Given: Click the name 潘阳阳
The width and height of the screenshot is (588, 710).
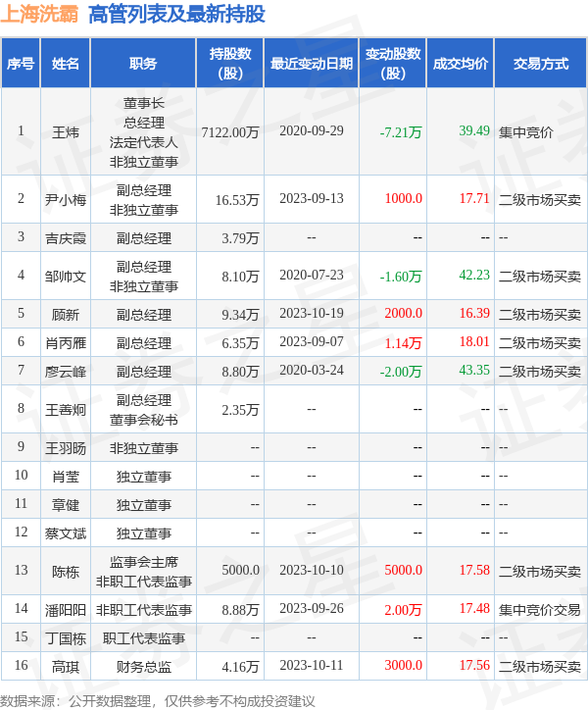Looking at the screenshot, I should tap(66, 610).
